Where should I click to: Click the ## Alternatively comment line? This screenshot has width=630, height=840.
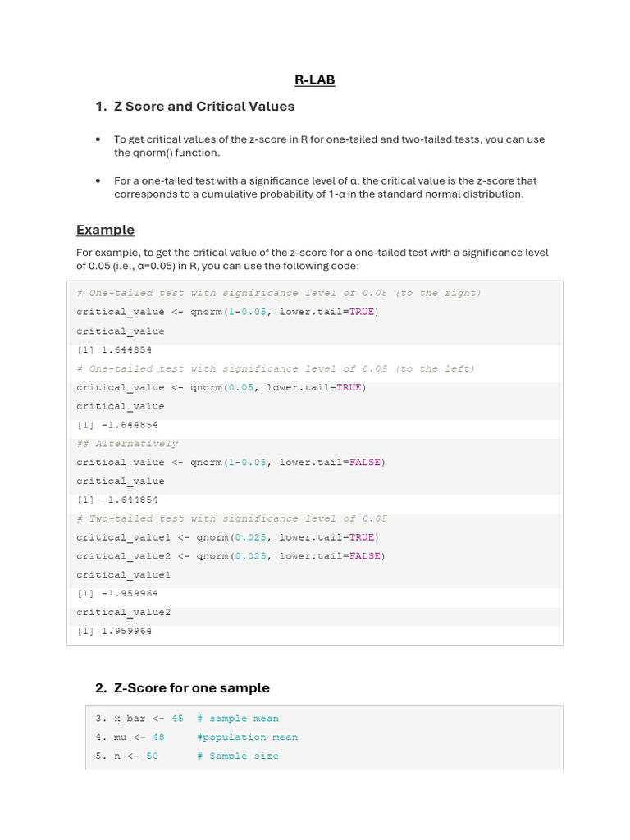click(x=127, y=444)
